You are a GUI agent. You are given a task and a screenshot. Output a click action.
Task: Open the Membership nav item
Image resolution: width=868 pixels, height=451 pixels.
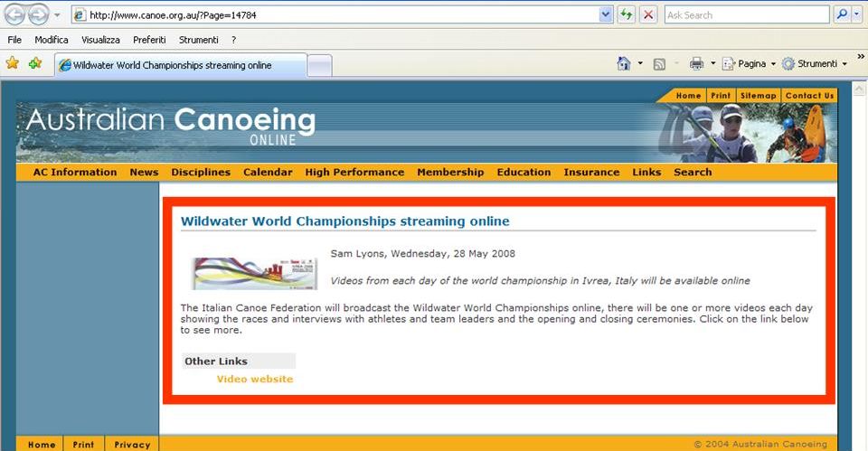click(x=450, y=172)
